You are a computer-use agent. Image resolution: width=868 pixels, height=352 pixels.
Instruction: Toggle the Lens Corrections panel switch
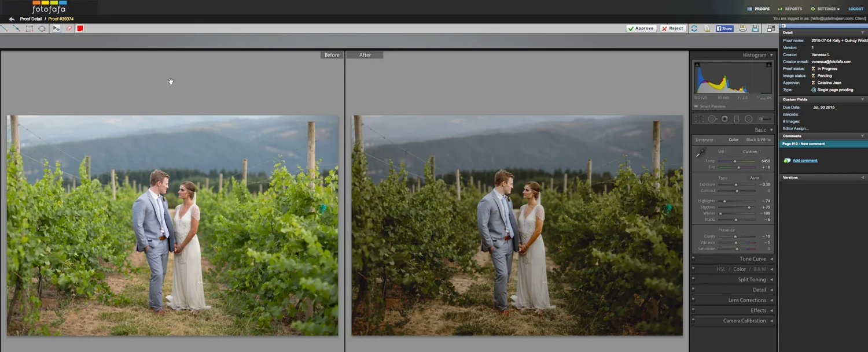tap(694, 300)
